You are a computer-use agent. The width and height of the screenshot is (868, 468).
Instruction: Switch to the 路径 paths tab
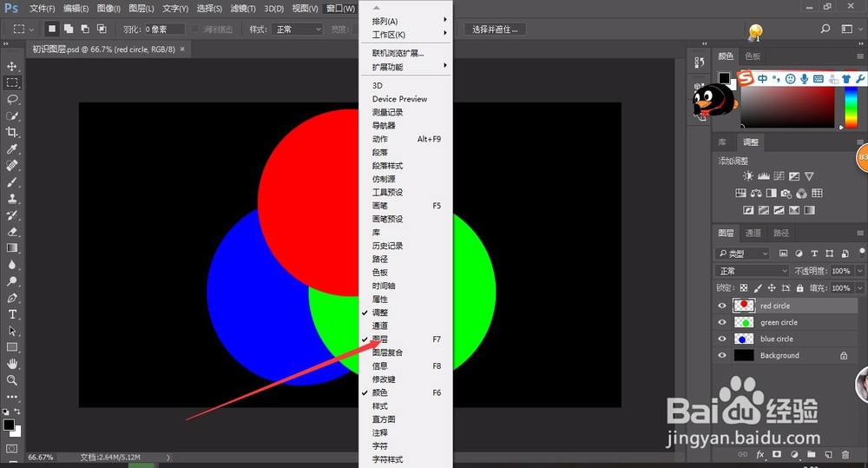pos(781,234)
